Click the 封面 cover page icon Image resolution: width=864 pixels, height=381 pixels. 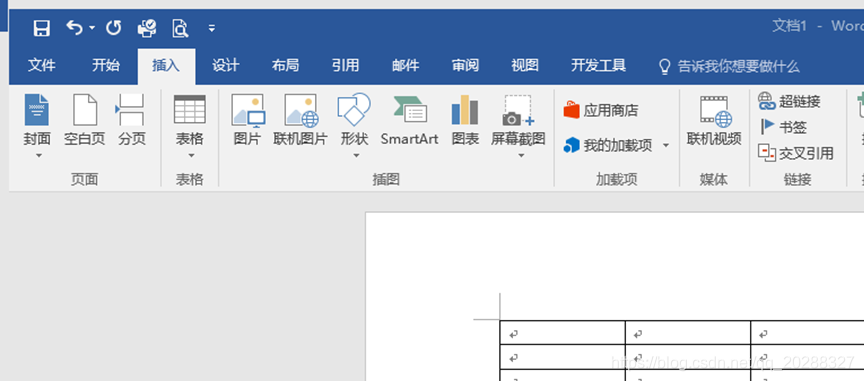[x=37, y=110]
